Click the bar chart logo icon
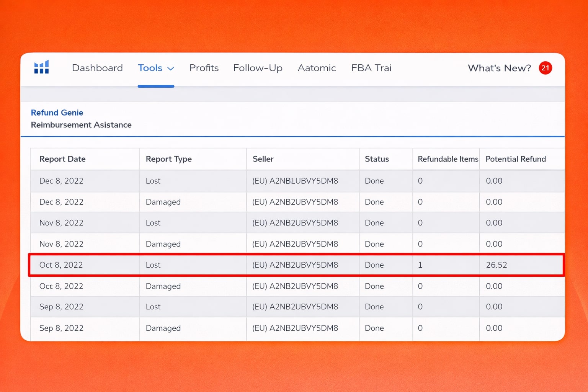Image resolution: width=588 pixels, height=392 pixels. click(41, 67)
